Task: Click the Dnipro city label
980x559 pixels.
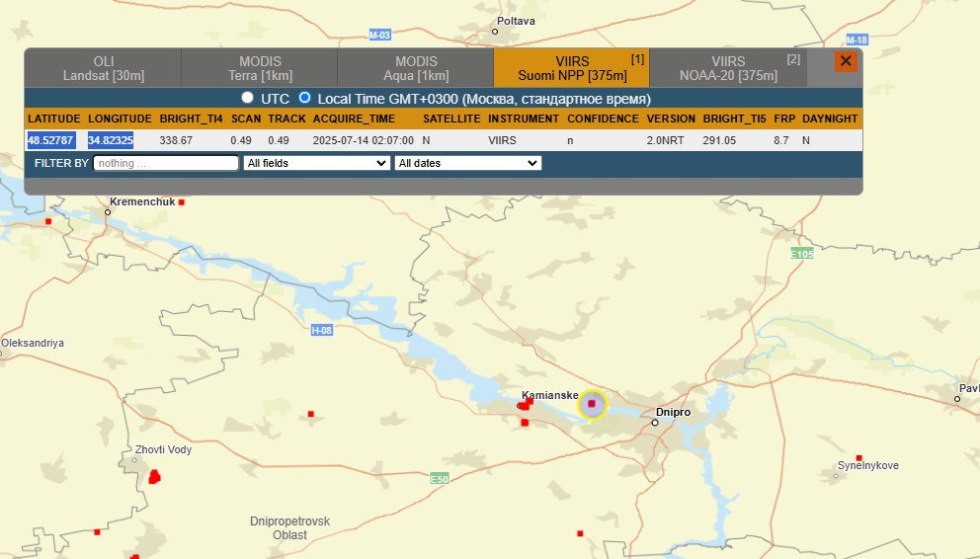Action: tap(673, 412)
